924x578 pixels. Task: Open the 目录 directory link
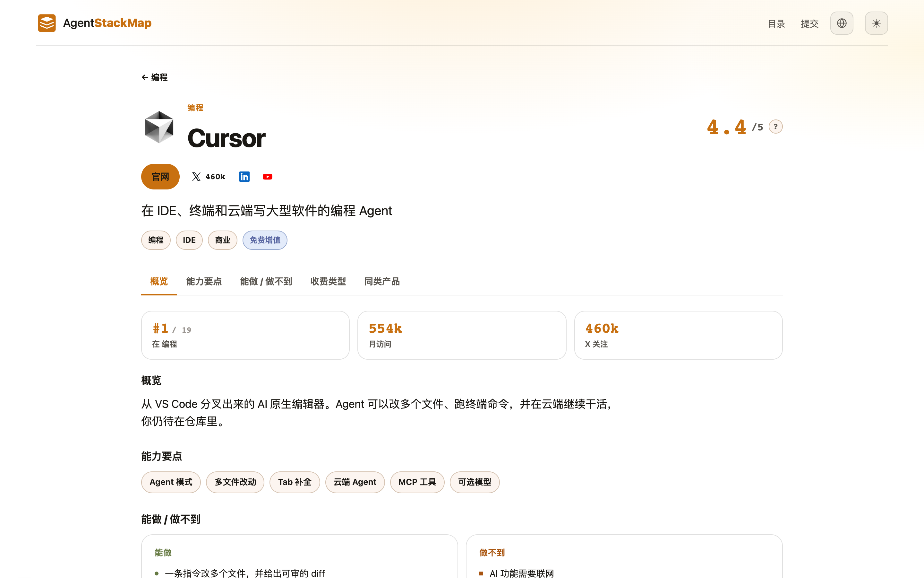(776, 24)
